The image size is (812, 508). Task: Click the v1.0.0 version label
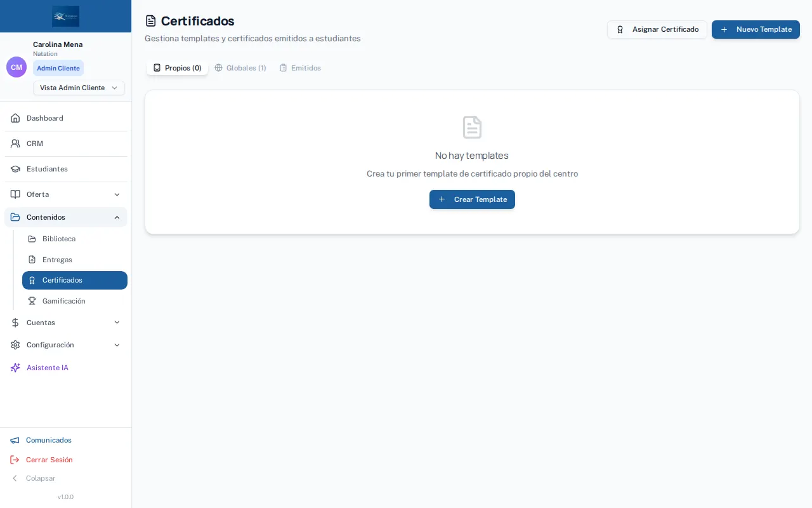(65, 497)
